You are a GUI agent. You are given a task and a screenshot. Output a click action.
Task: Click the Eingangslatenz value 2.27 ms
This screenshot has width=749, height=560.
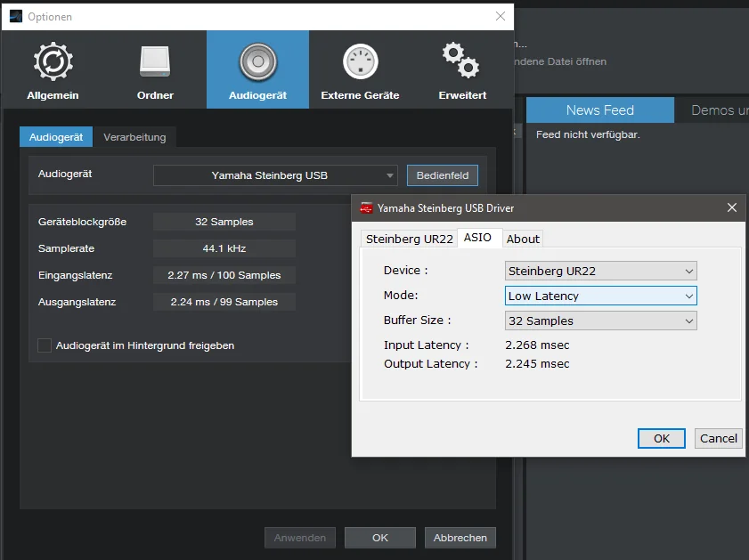coord(224,275)
